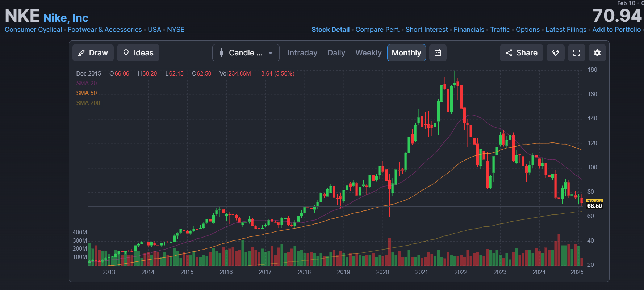Click the candlestick icon in chart type selector
Screen dimensions: 644x290
tap(221, 53)
